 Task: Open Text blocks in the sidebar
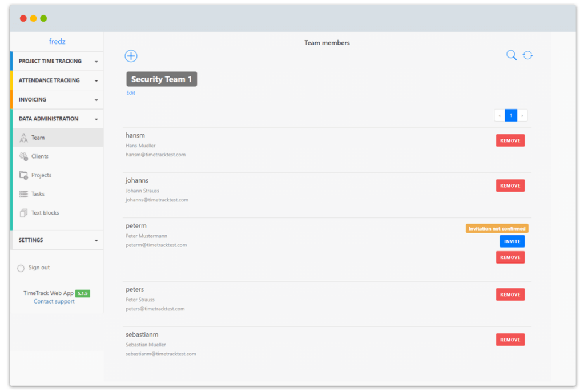pos(45,213)
